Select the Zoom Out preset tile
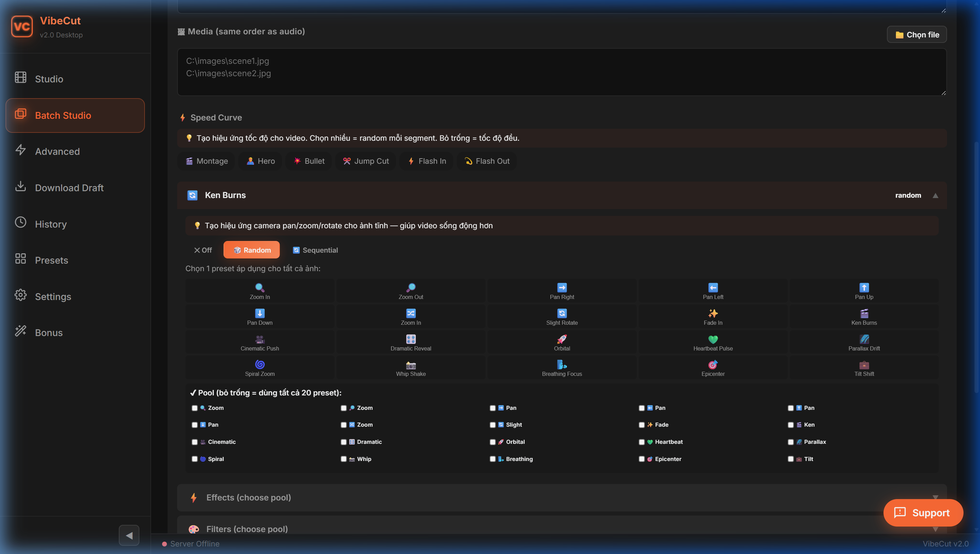The width and height of the screenshot is (980, 554). coord(411,291)
